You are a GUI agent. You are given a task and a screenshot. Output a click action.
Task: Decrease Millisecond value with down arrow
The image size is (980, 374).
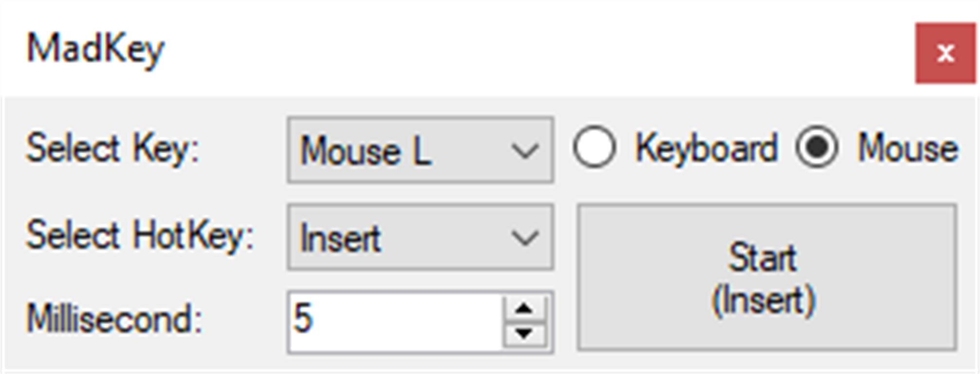(x=524, y=335)
